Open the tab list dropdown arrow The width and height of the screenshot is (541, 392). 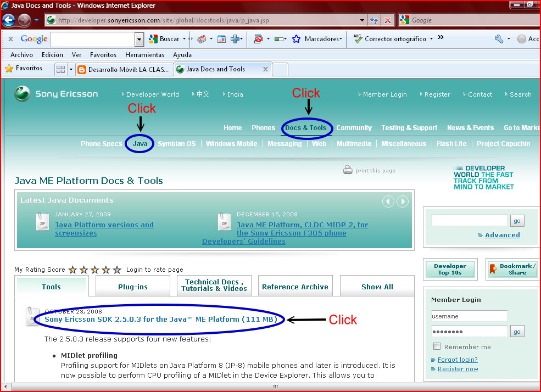tap(71, 69)
